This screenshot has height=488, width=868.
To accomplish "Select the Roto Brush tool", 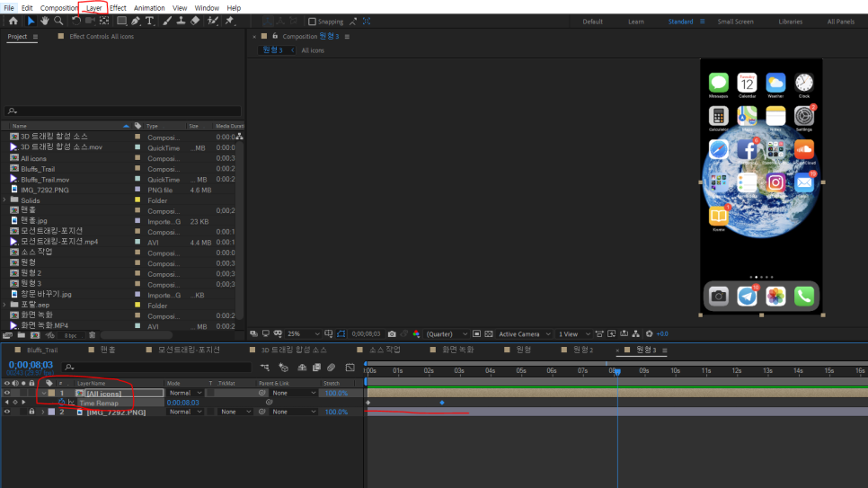I will click(213, 21).
